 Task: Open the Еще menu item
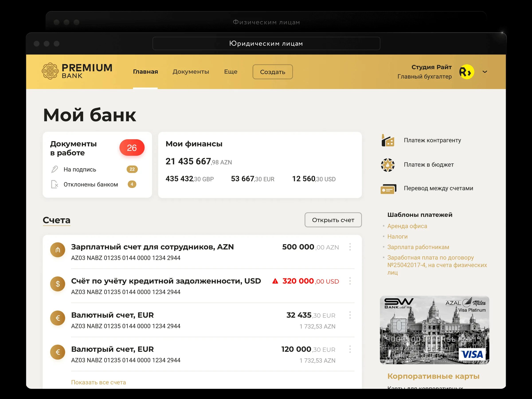point(231,72)
